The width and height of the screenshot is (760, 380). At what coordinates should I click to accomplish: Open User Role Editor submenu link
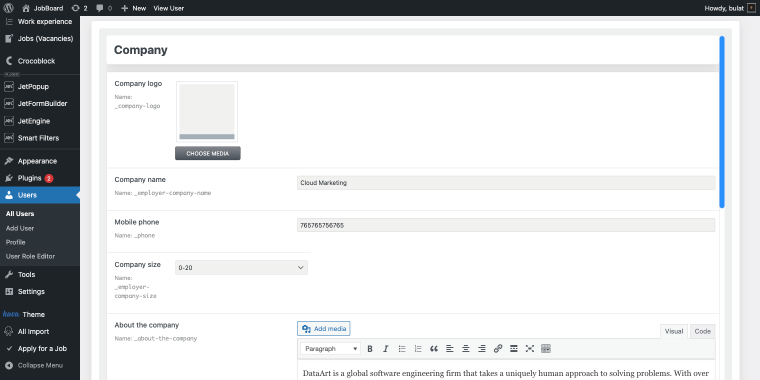(x=31, y=256)
